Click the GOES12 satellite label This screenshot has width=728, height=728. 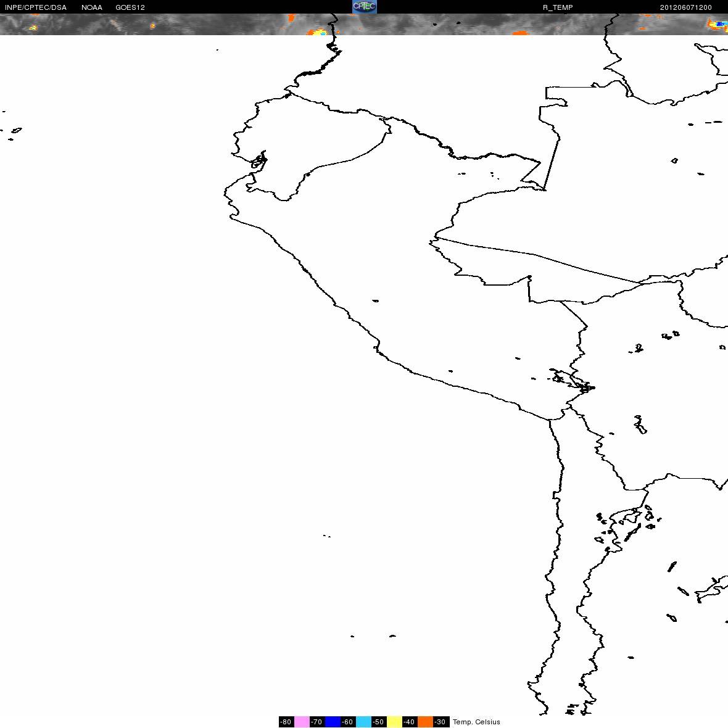click(x=130, y=7)
